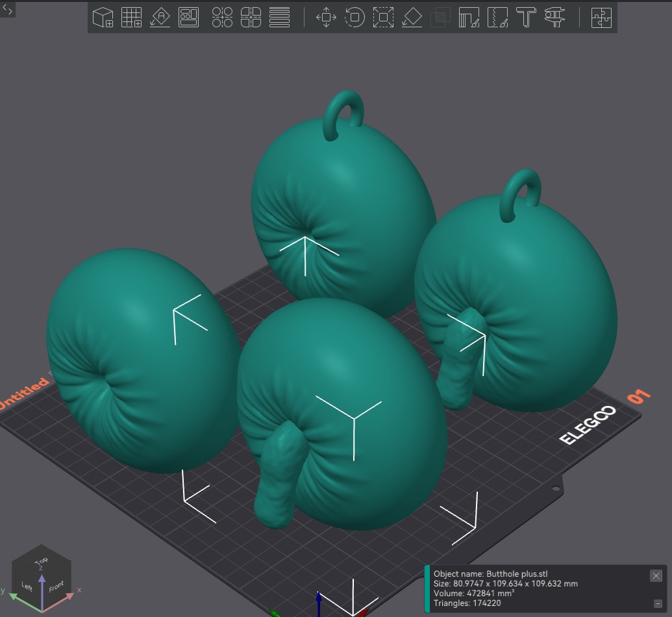The image size is (672, 617).
Task: Close the object info panel
Action: 656,576
